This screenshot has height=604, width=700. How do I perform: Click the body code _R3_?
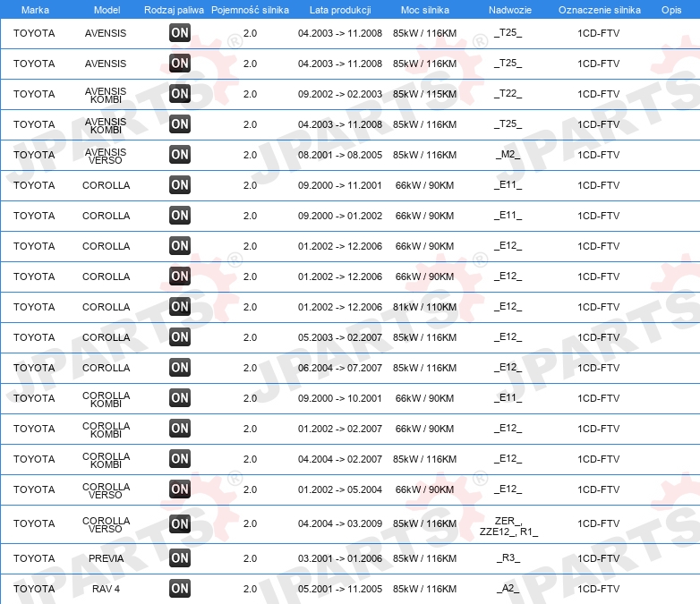click(x=508, y=557)
